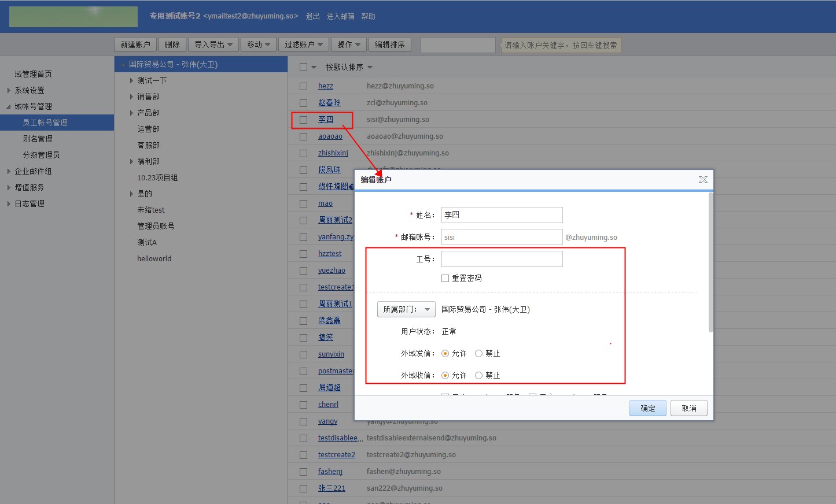Open 分级管理员 in the sidebar
The height and width of the screenshot is (504, 836).
(41, 155)
